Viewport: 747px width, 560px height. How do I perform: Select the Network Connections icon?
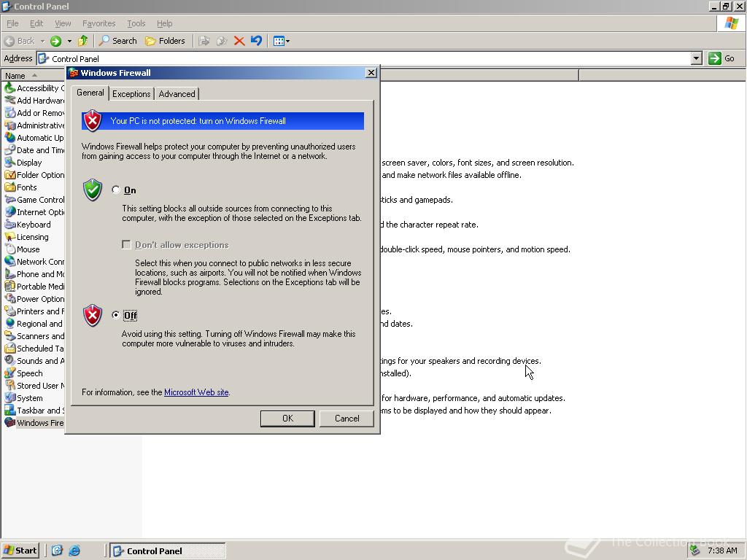pyautogui.click(x=10, y=262)
